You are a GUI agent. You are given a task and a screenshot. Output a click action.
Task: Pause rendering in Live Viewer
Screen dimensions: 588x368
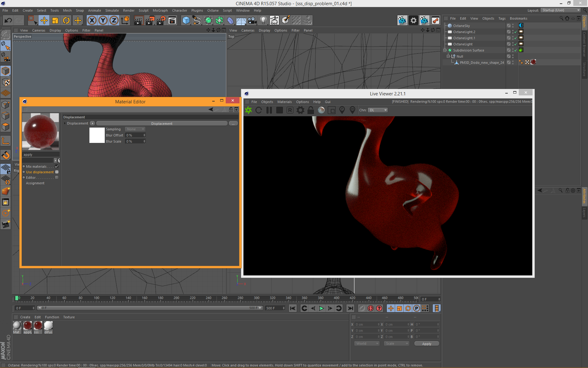coord(269,110)
